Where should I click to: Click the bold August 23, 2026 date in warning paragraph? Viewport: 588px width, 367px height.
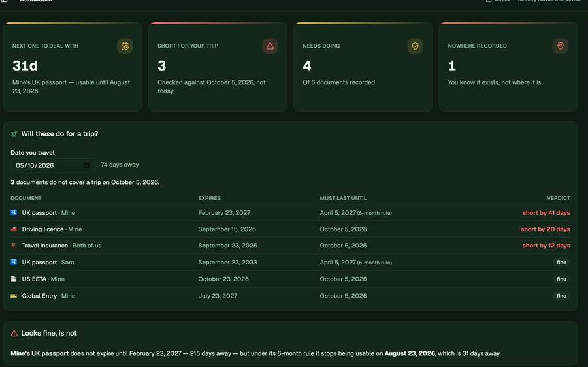410,353
